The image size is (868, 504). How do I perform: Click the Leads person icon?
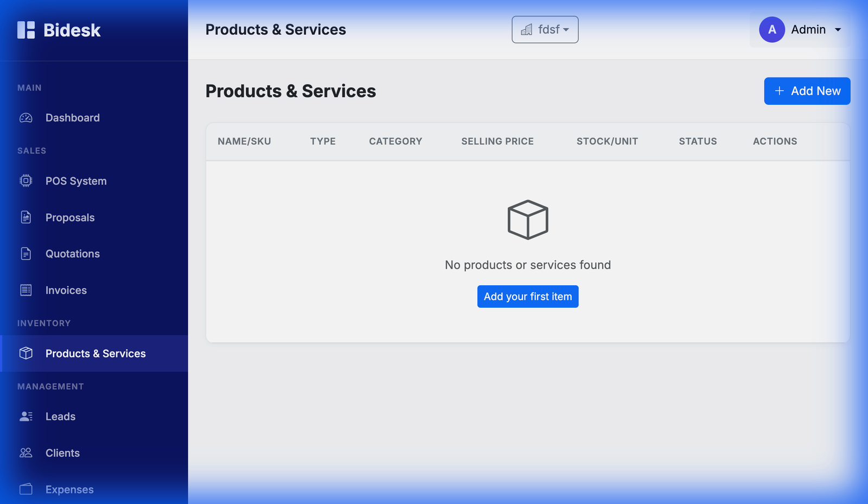tap(25, 416)
